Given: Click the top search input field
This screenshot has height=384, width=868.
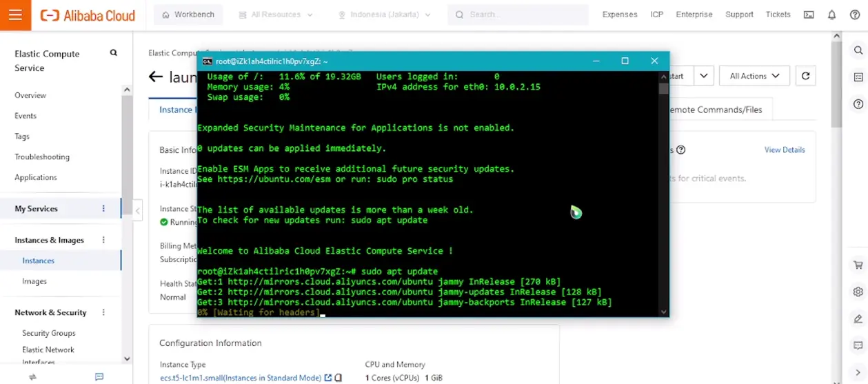Looking at the screenshot, I should tap(518, 14).
